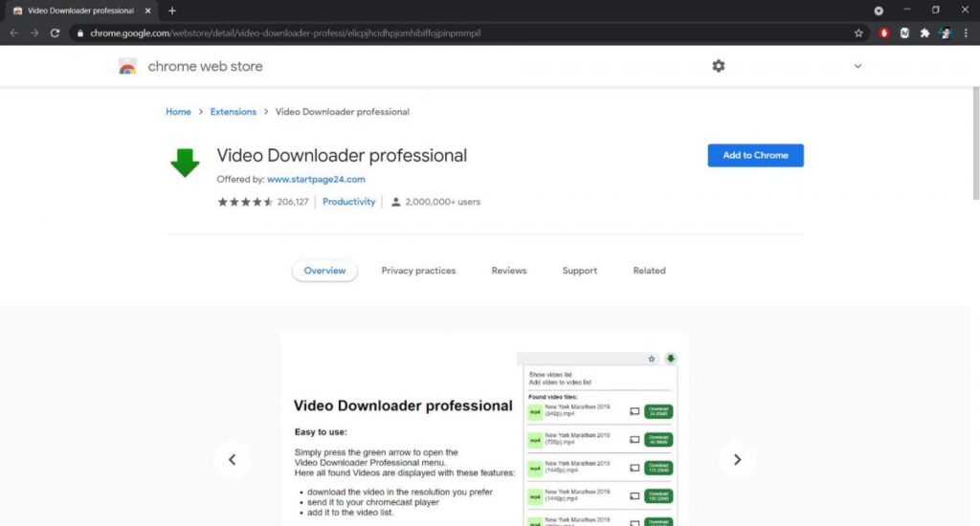Open a new tab with the plus button

(x=172, y=11)
